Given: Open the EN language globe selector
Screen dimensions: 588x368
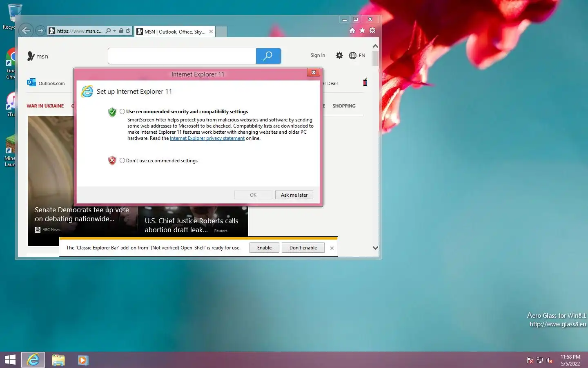Looking at the screenshot, I should 357,56.
